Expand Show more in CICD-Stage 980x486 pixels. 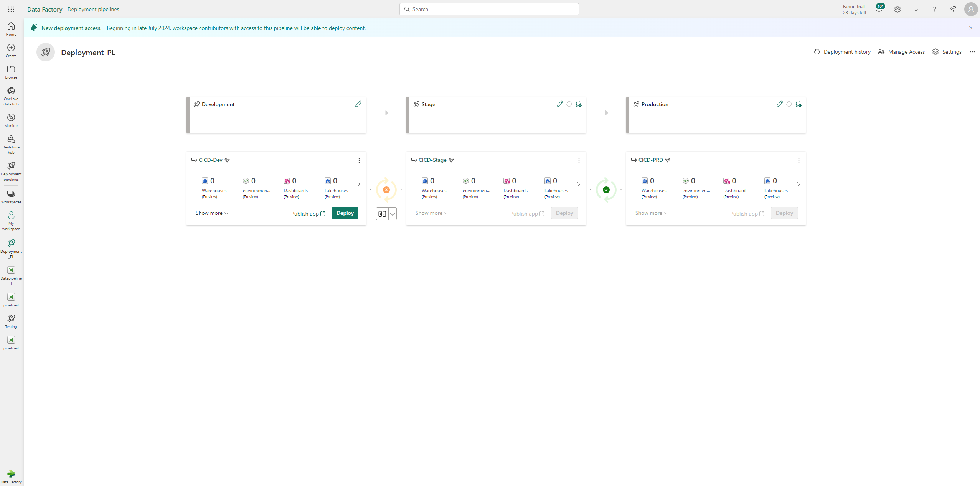pyautogui.click(x=432, y=213)
